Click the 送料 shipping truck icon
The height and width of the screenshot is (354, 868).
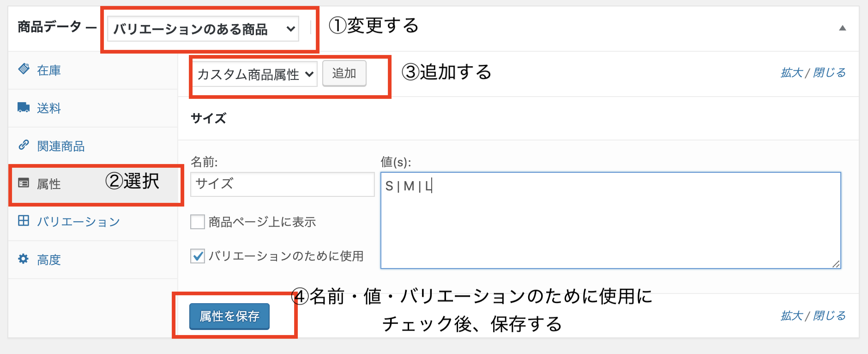click(x=24, y=108)
